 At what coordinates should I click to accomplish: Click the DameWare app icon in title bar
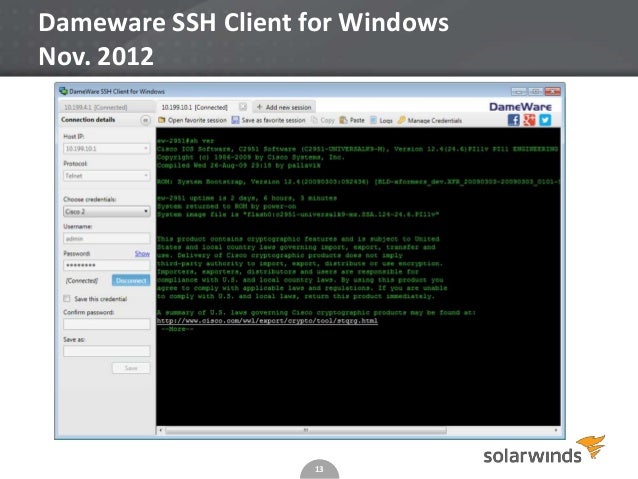pos(63,91)
